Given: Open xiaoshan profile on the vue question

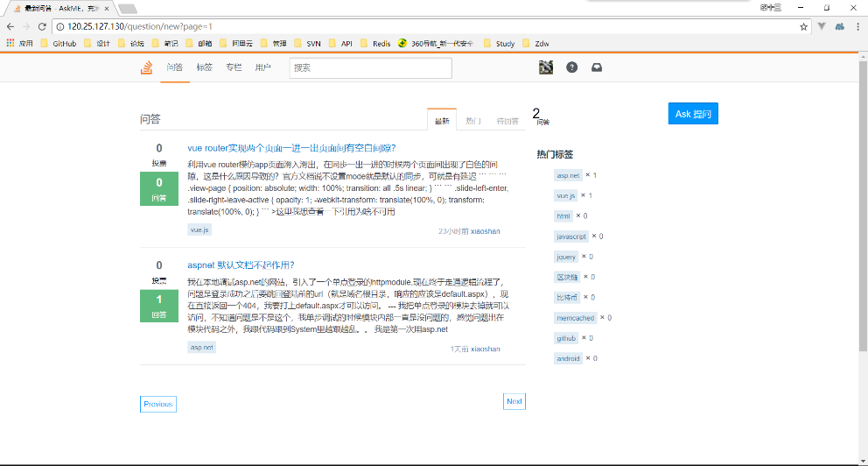Looking at the screenshot, I should [x=486, y=231].
